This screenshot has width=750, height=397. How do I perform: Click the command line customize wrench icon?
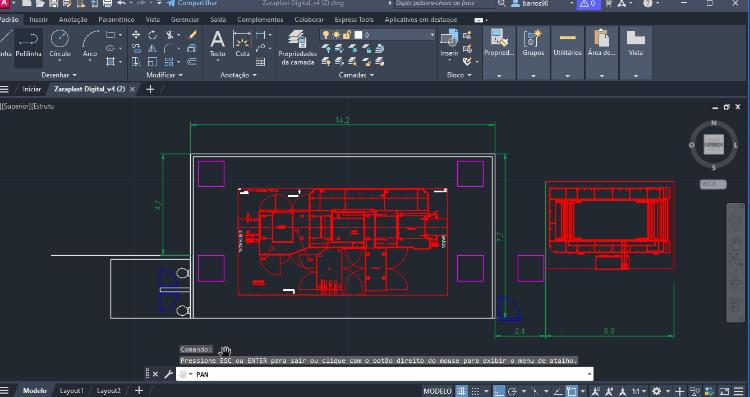(x=168, y=374)
